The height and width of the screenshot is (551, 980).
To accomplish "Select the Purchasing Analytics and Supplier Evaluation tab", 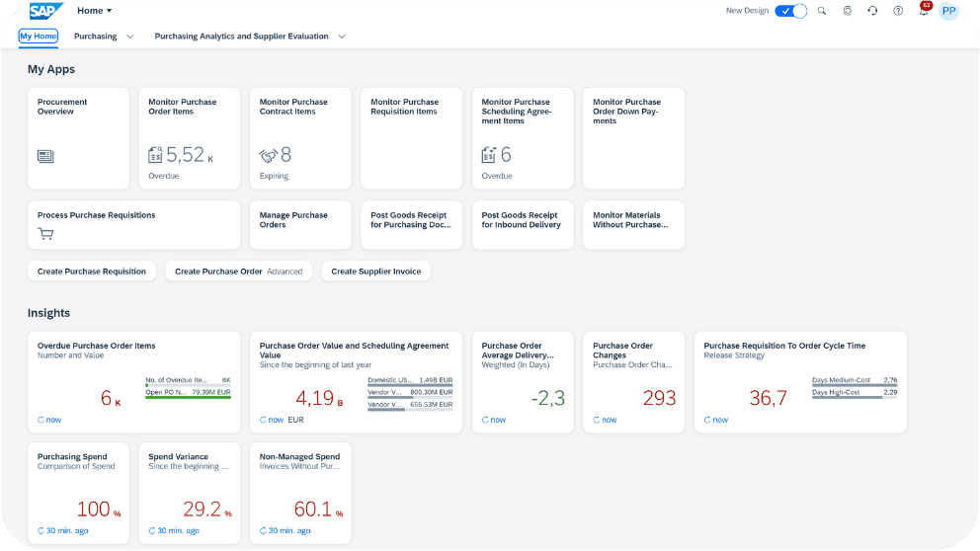I will click(x=241, y=37).
